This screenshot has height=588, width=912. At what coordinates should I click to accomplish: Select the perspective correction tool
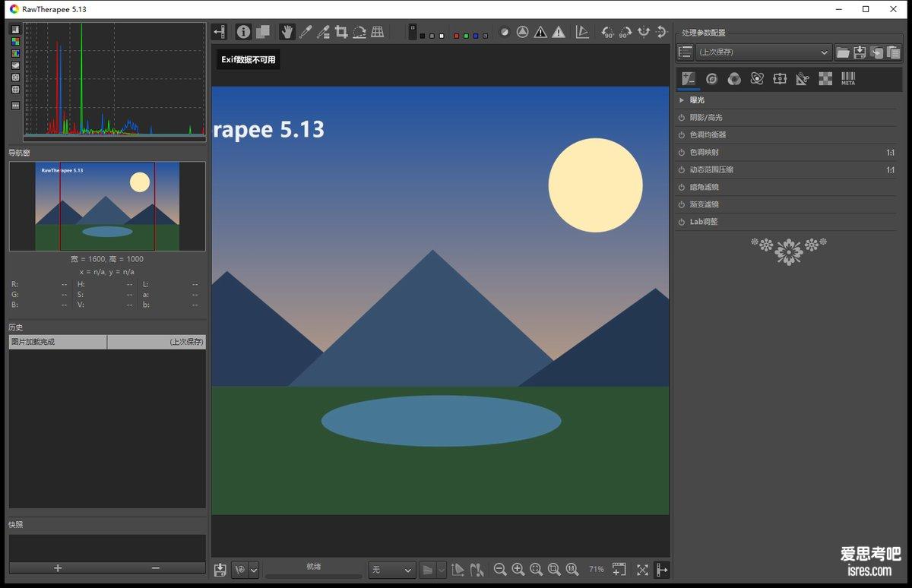point(378,32)
